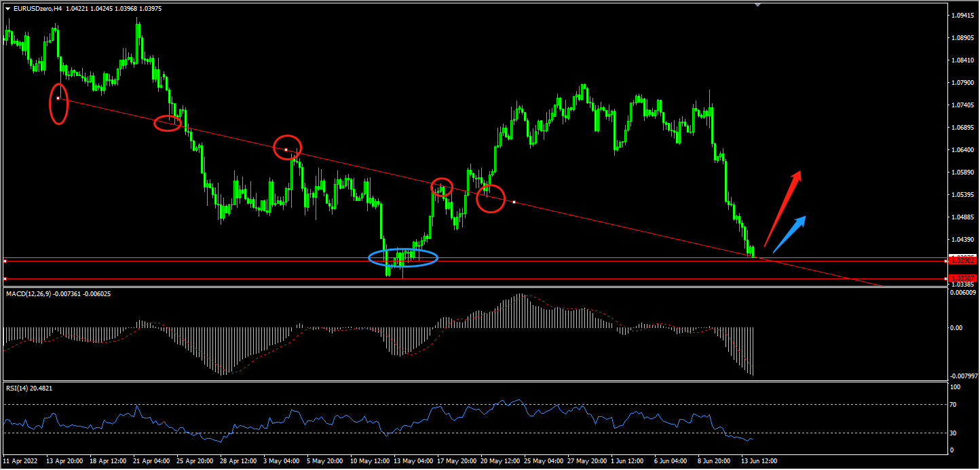Screen dimensions: 980x470
Task: Click the red ellipse near 17 May
Action: (x=442, y=187)
